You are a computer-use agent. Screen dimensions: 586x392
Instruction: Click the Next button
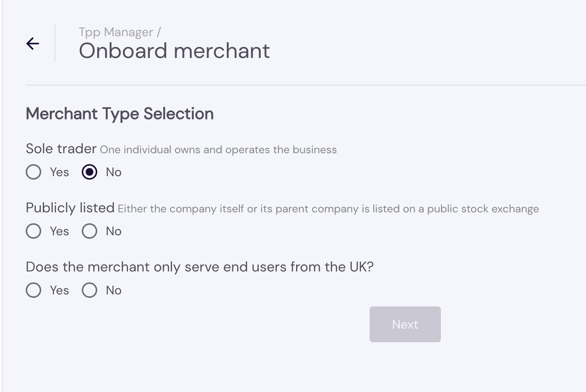pyautogui.click(x=405, y=324)
